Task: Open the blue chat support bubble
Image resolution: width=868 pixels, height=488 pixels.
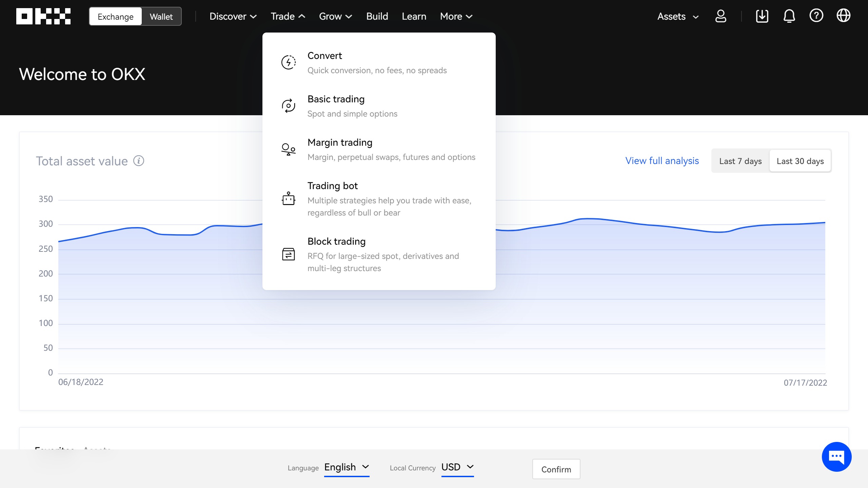Action: (836, 456)
